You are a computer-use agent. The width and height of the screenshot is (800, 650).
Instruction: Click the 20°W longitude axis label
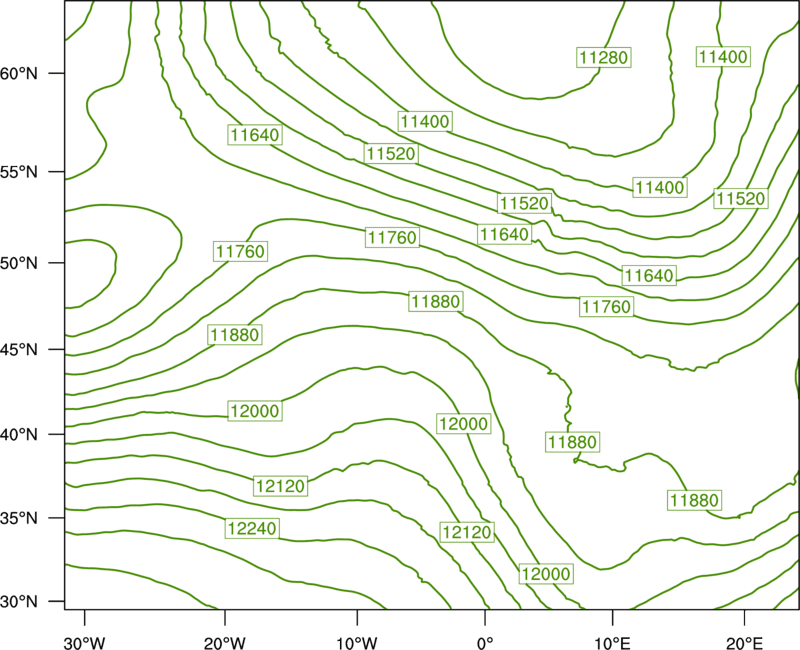[x=225, y=643]
